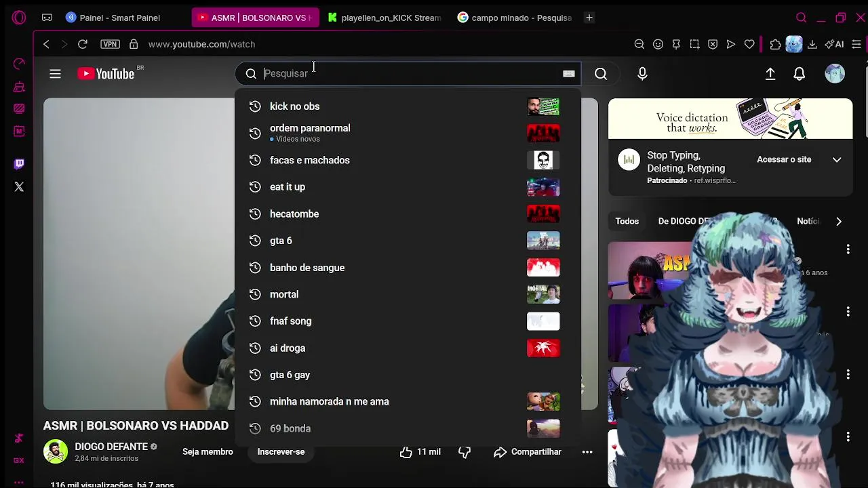Select suggestion 'ordem paranormal'
Screen dimensions: 868x488
(408, 133)
